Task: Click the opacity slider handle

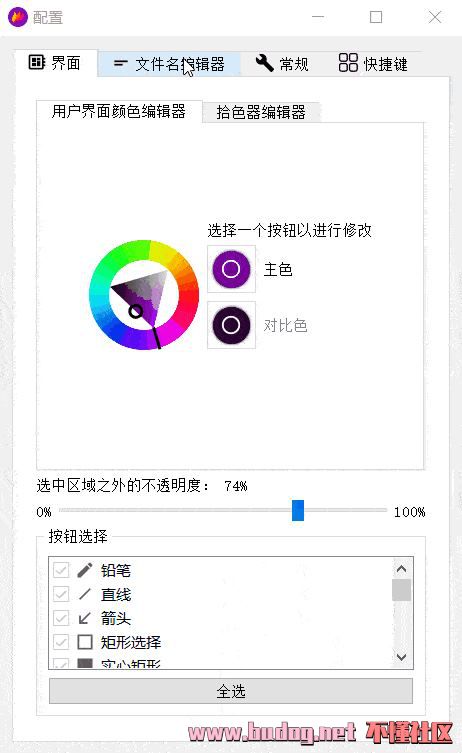Action: click(x=298, y=510)
